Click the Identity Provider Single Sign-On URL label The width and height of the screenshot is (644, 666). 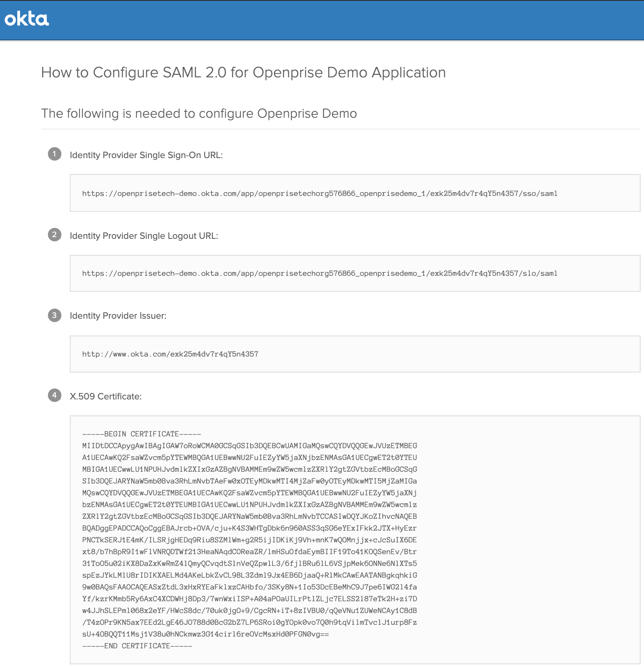(146, 155)
